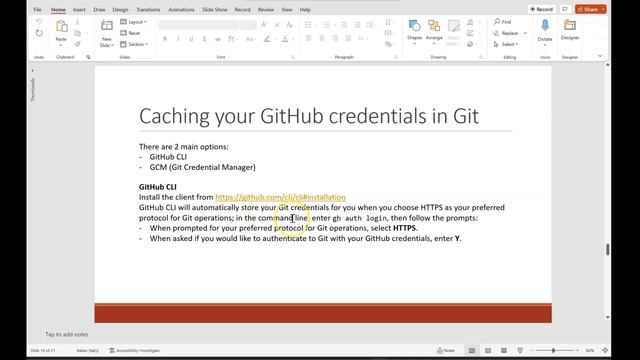Expand the Thumbnails pane arrow
This screenshot has height=360, width=640.
[x=33, y=70]
